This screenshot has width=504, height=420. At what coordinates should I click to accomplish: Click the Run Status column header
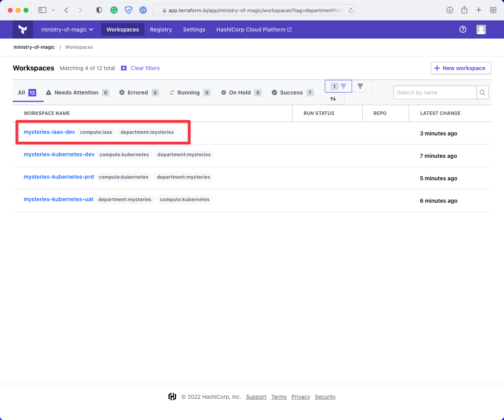click(319, 113)
